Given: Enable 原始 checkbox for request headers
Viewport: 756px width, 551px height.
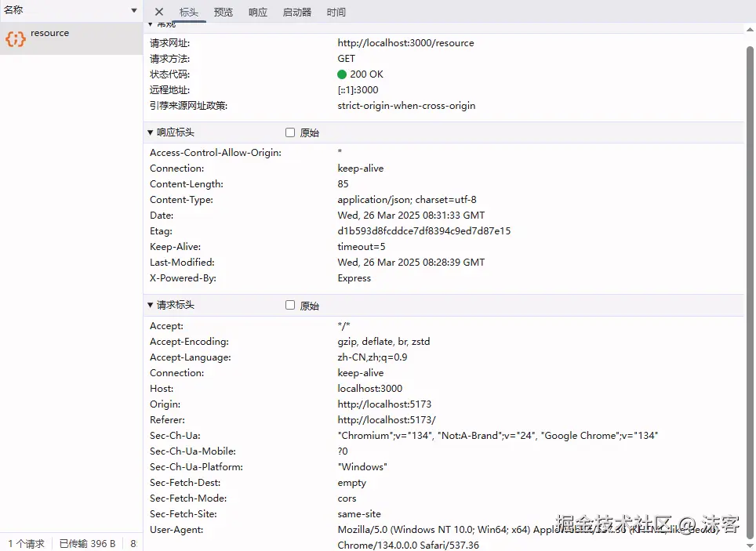Looking at the screenshot, I should [289, 305].
